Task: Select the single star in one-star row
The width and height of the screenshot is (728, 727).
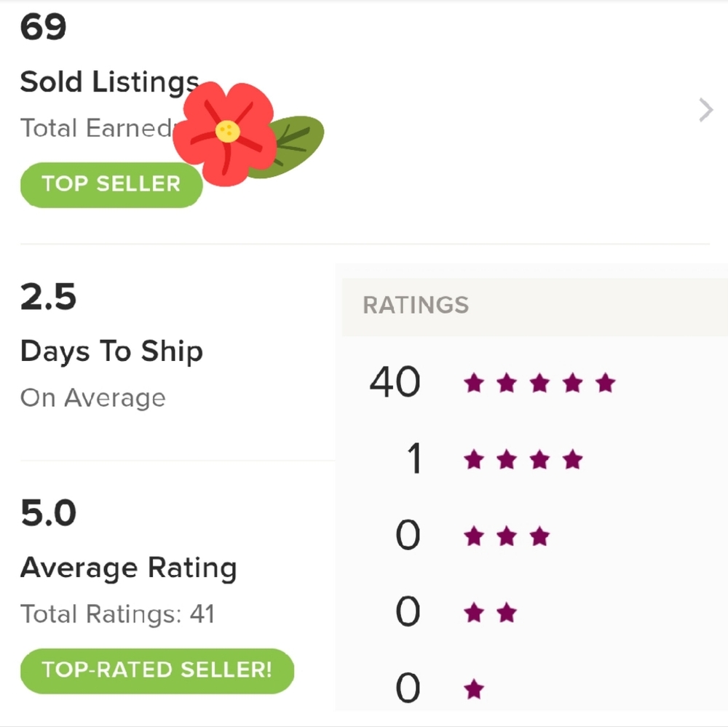Action: pos(474,687)
